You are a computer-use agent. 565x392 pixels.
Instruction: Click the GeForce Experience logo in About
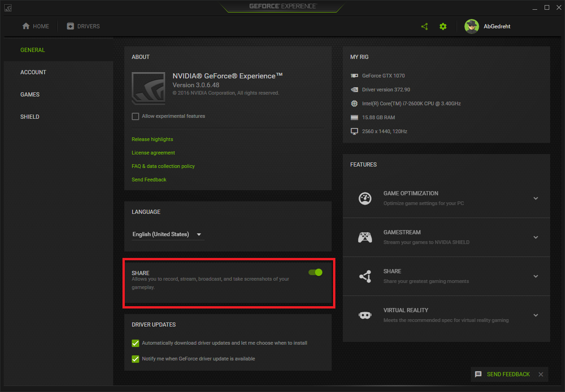pos(148,89)
